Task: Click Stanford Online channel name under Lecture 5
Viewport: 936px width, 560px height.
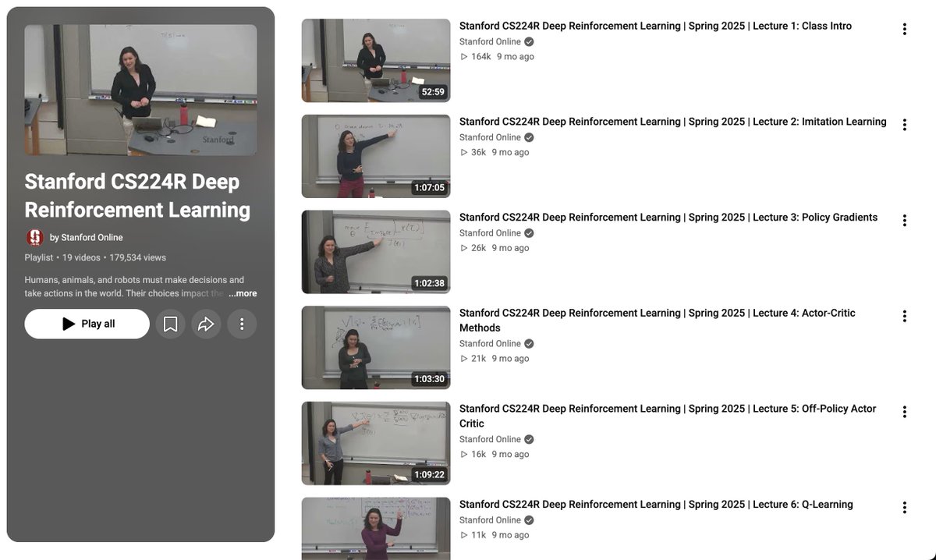Action: tap(490, 439)
